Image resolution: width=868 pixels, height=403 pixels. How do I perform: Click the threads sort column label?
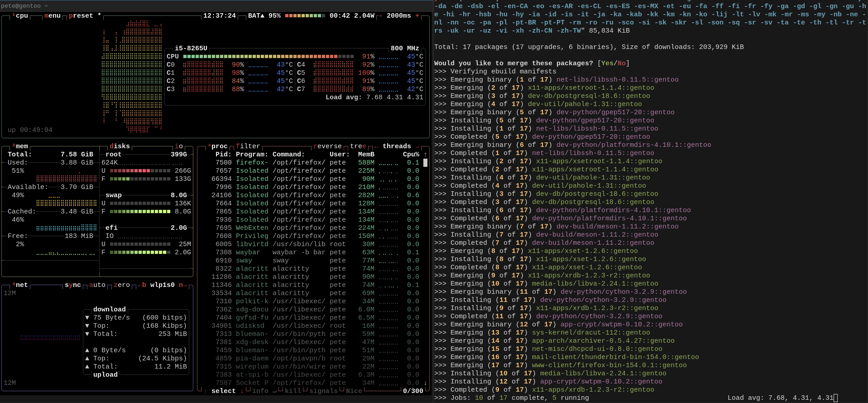click(397, 146)
